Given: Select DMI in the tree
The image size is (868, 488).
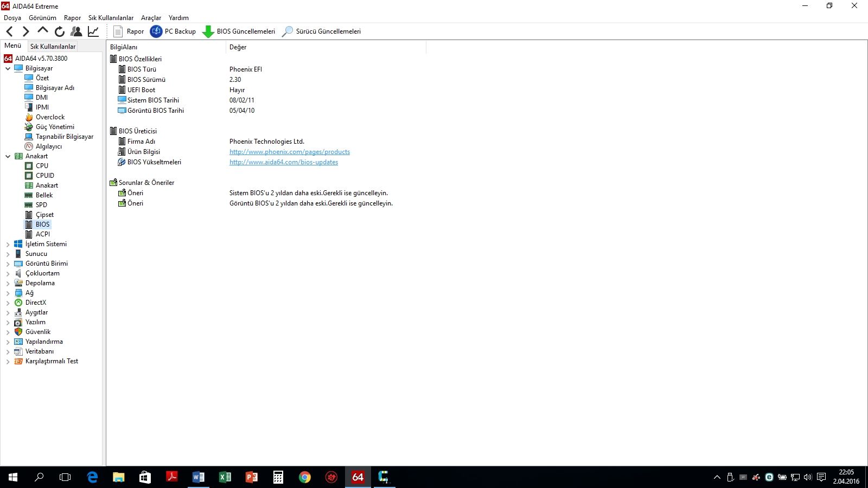Looking at the screenshot, I should point(42,98).
